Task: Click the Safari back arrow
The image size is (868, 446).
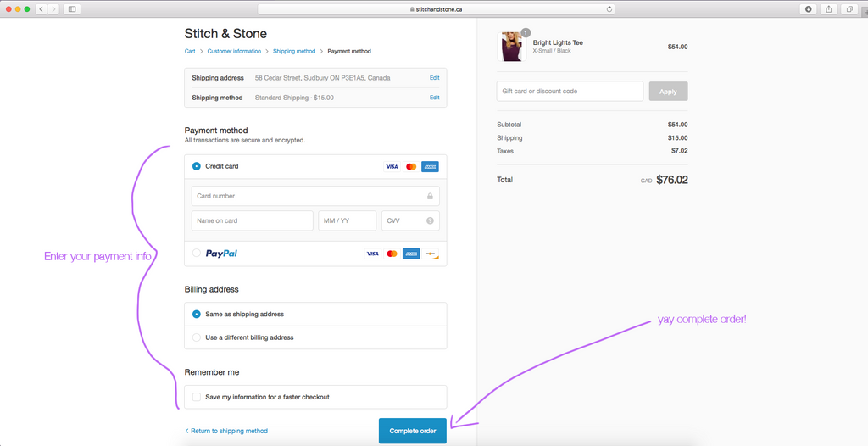Action: click(x=41, y=9)
